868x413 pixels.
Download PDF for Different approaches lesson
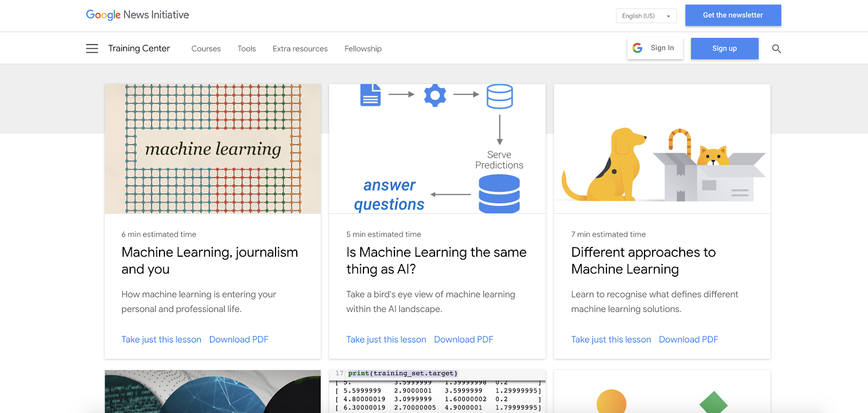tap(688, 339)
